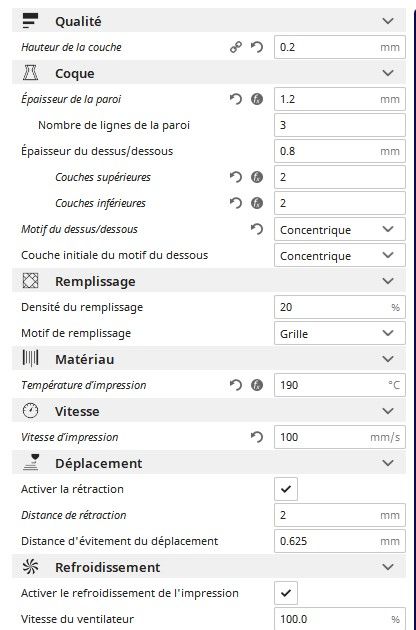This screenshot has height=630, width=416.
Task: Open the Motif du dessus/dessous dropdown
Action: [340, 229]
